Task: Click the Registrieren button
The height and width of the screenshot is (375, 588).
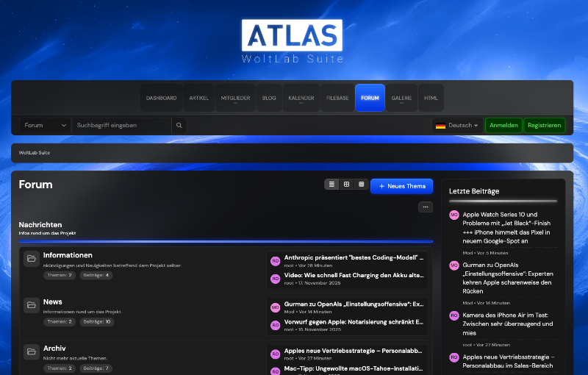Action: (x=544, y=126)
